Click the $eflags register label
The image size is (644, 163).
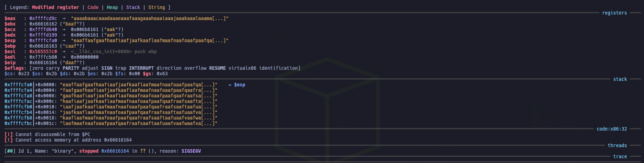tap(14, 68)
